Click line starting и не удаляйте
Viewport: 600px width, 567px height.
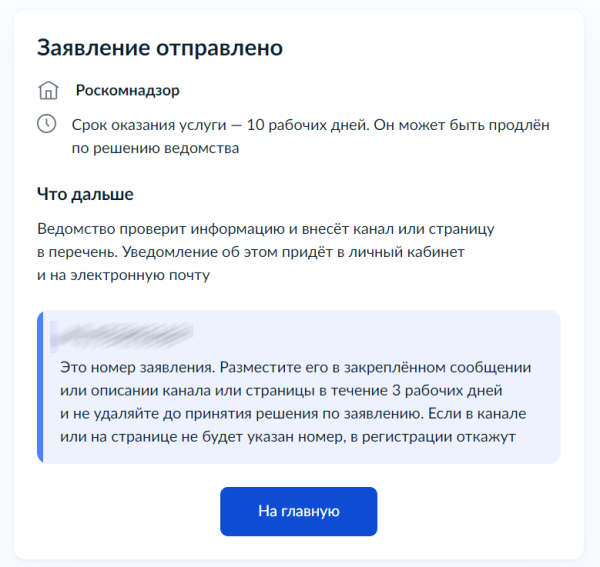tap(293, 414)
